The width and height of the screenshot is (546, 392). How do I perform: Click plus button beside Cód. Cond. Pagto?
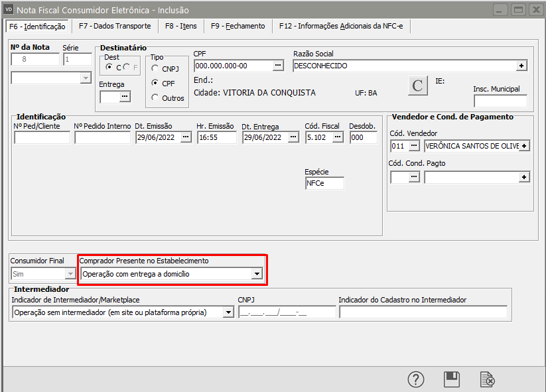tap(523, 177)
